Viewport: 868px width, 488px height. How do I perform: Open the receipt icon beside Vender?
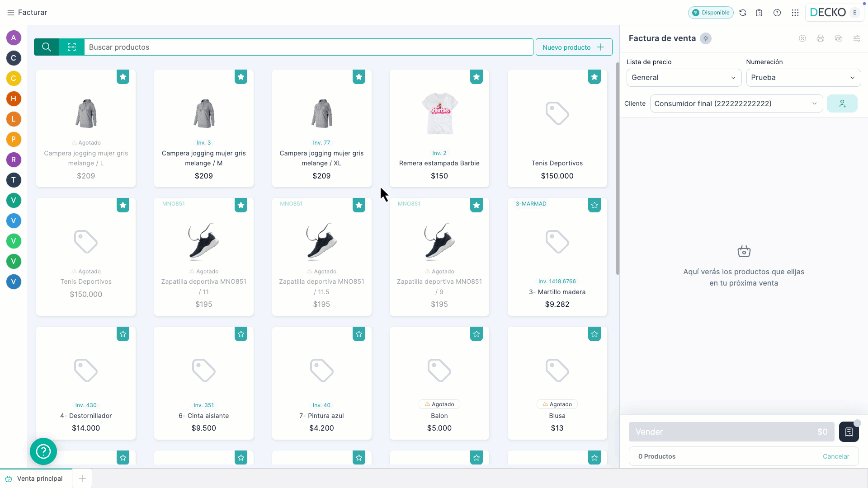point(849,432)
